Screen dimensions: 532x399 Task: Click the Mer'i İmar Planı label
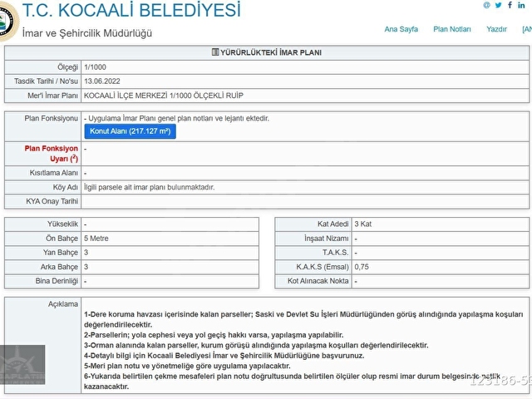coord(52,96)
